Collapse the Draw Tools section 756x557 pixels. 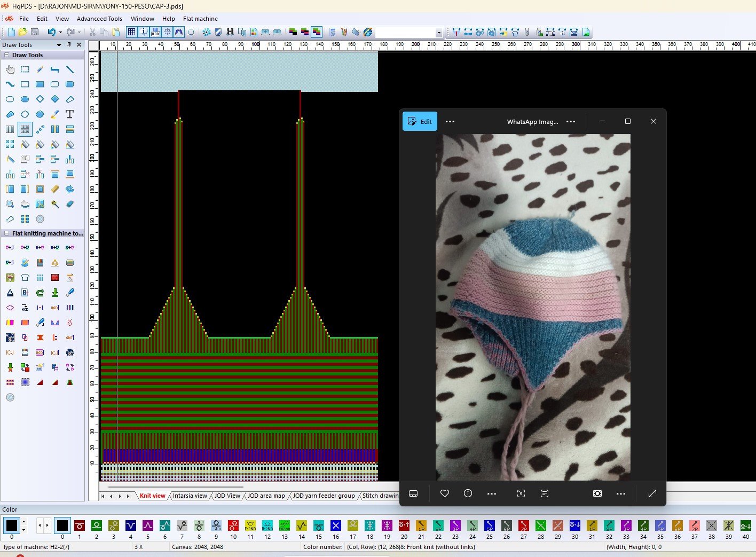(x=6, y=55)
